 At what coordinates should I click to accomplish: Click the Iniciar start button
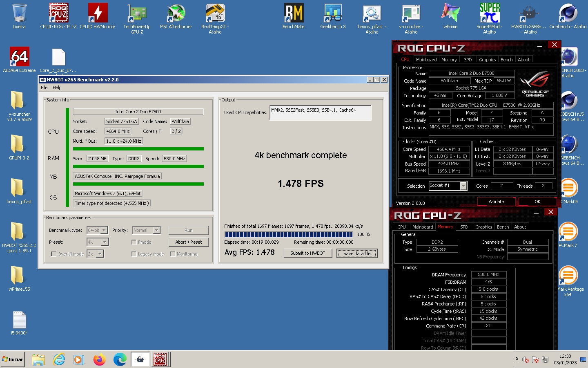pyautogui.click(x=13, y=359)
